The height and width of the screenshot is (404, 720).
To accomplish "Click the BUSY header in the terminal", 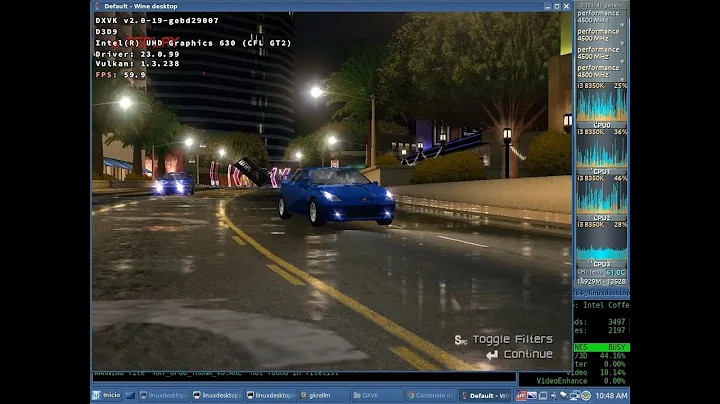I will coord(617,347).
